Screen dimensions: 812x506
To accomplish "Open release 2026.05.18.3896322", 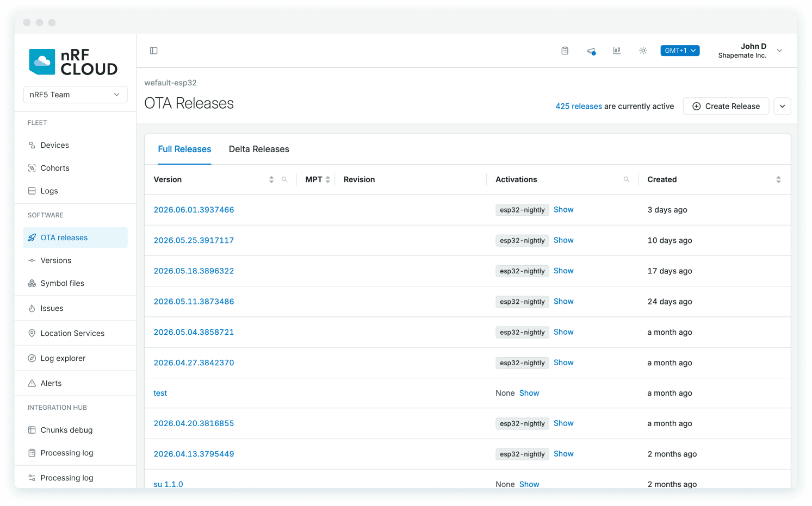I will click(x=194, y=271).
